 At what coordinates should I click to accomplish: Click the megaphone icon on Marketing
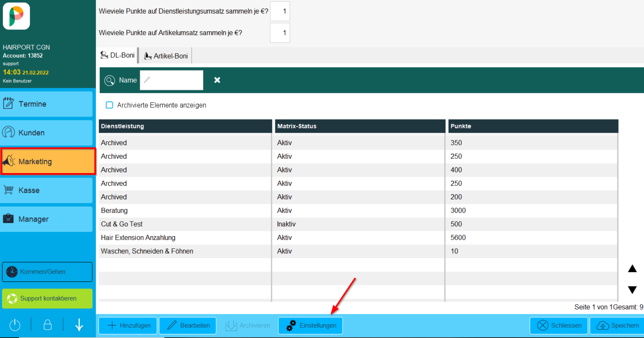(x=9, y=161)
